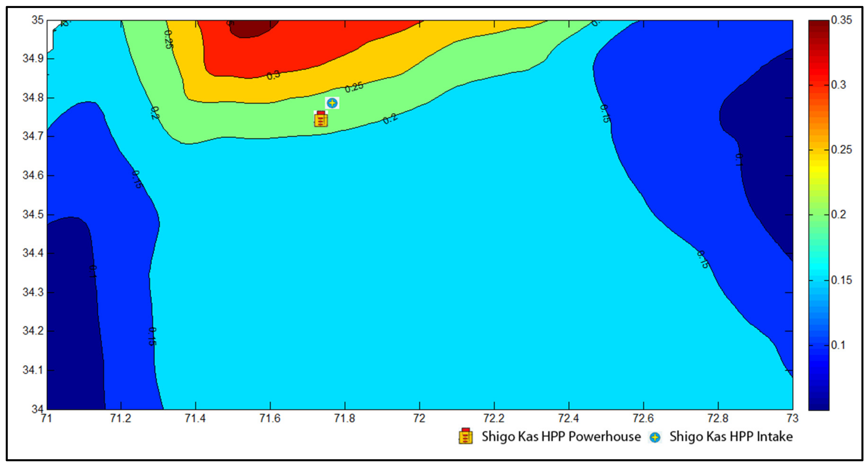Click the 0.2 label right of the powerhouse
The width and height of the screenshot is (868, 467).
pos(390,119)
